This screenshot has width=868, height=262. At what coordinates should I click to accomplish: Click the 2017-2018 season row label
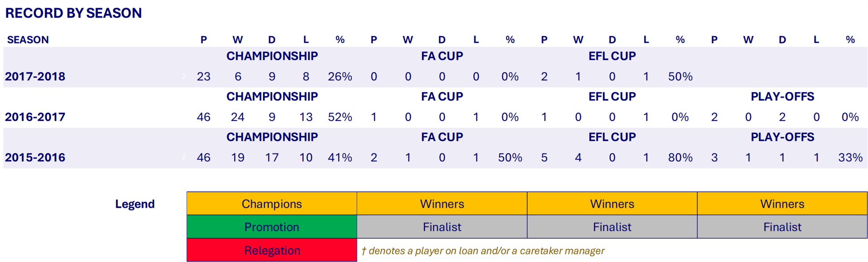(35, 76)
